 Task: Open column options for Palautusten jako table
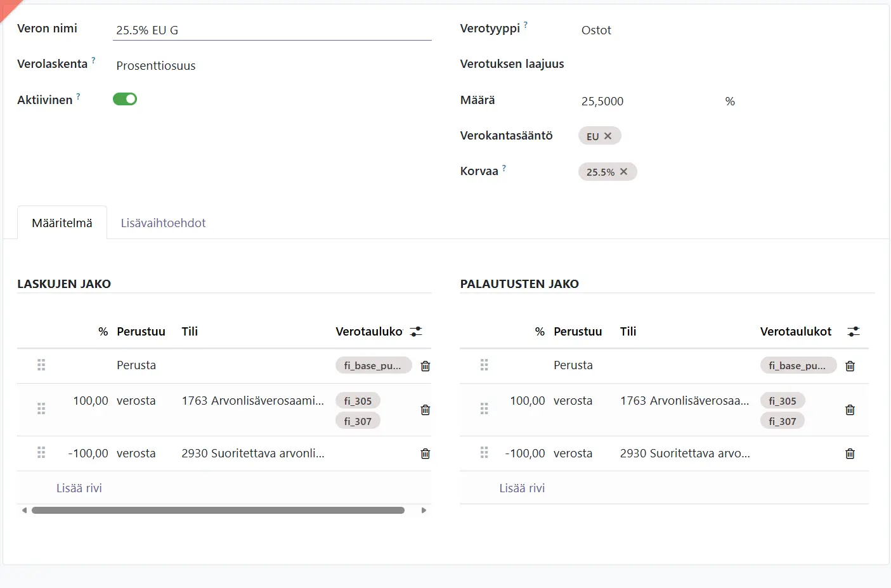tap(854, 332)
